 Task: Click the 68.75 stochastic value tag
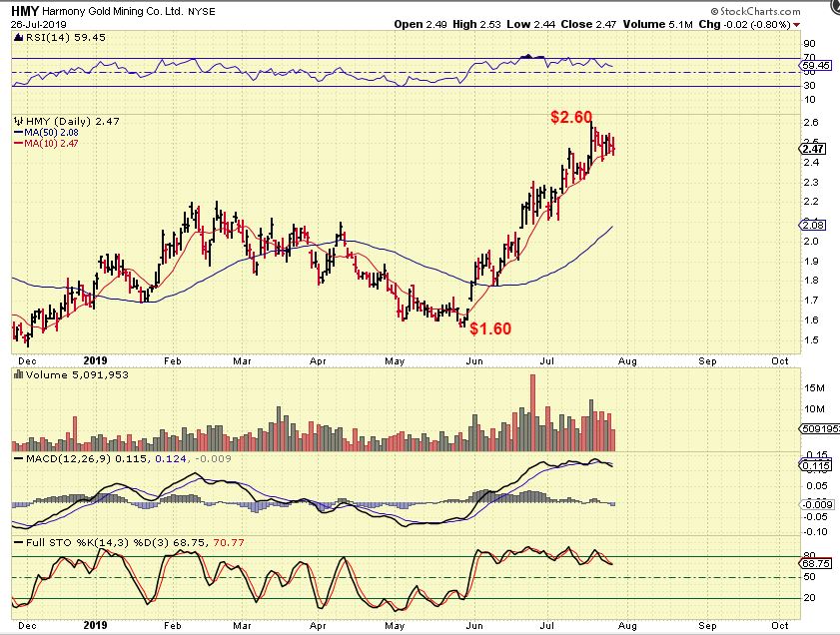point(816,563)
